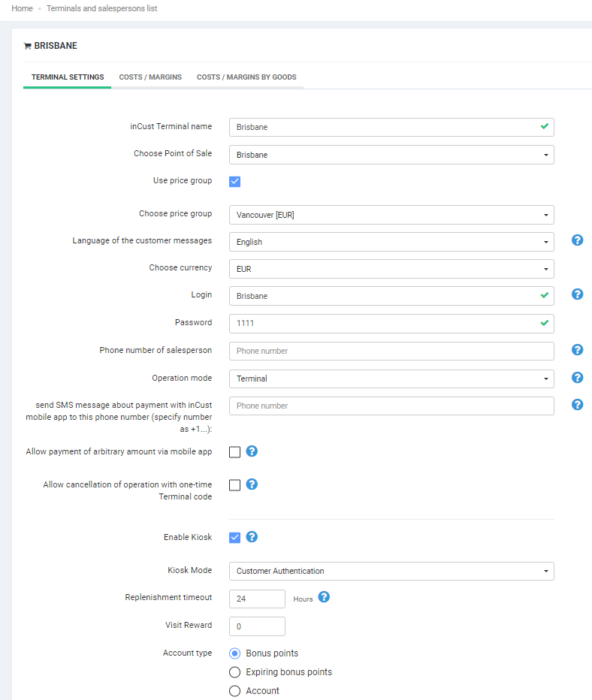Click help icon for SMS message phone number
The image size is (592, 700).
577,405
